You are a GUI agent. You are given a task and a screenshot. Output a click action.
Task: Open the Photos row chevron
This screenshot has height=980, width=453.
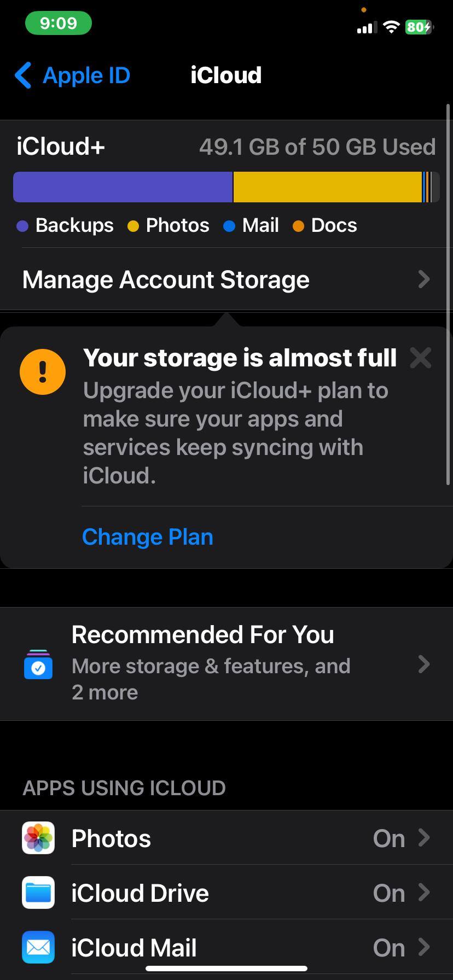(x=424, y=838)
